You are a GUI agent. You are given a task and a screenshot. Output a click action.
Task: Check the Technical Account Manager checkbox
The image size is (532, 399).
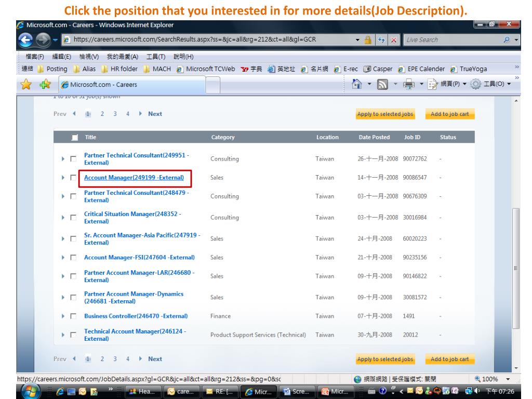click(73, 335)
